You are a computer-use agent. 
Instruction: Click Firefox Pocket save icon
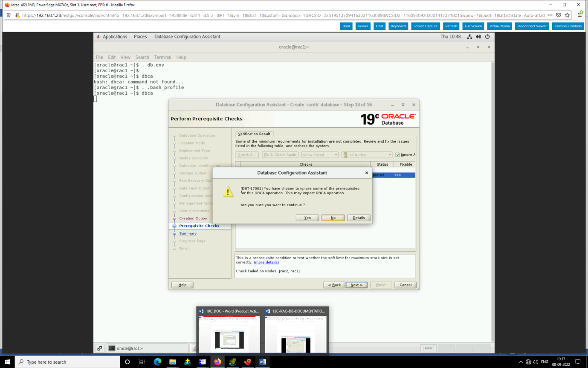[559, 15]
